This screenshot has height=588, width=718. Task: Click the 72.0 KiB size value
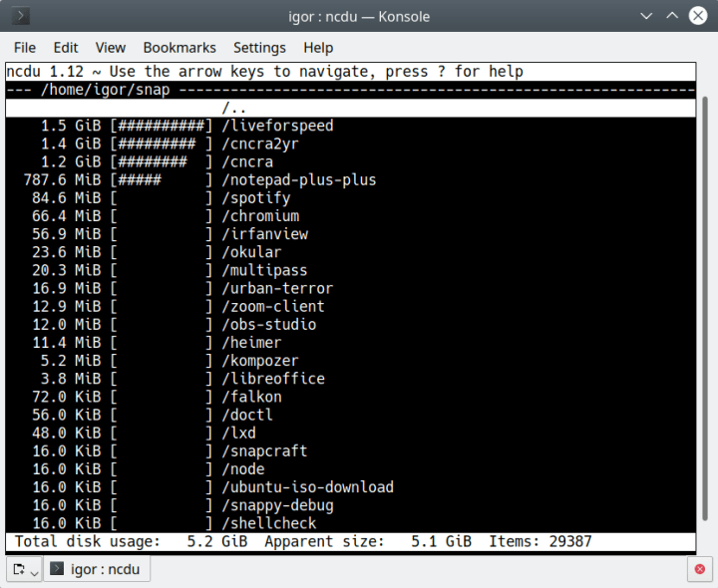(67, 397)
